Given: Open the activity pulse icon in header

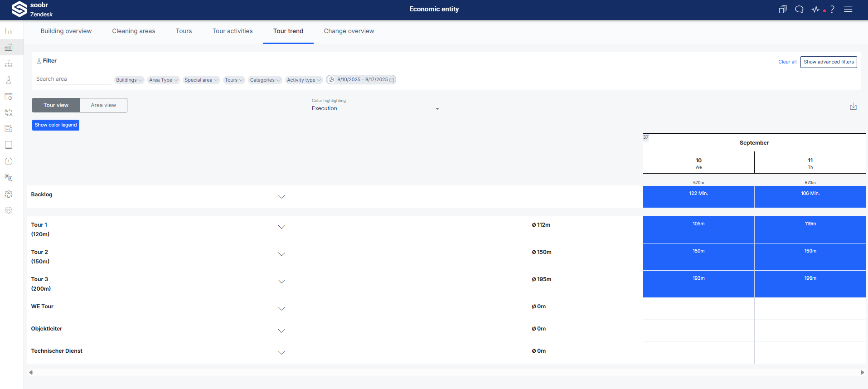Looking at the screenshot, I should tap(815, 9).
